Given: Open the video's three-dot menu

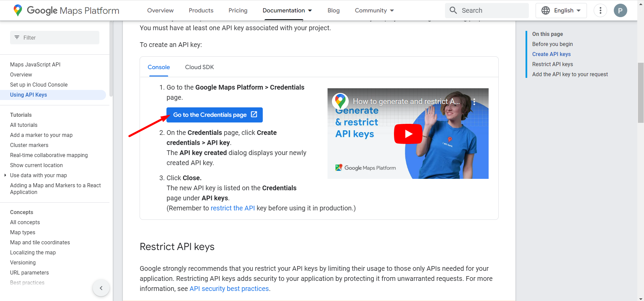Looking at the screenshot, I should tap(474, 102).
